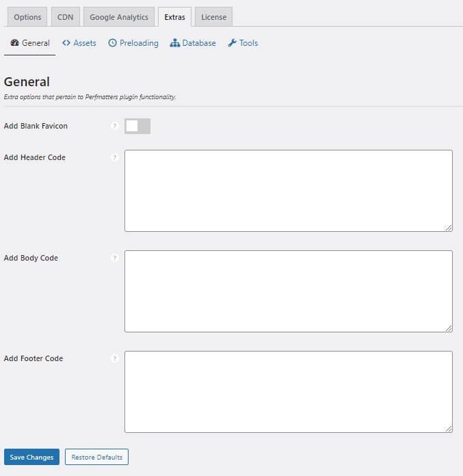
Task: Toggle the Add Blank Favicon switch
Action: 137,126
